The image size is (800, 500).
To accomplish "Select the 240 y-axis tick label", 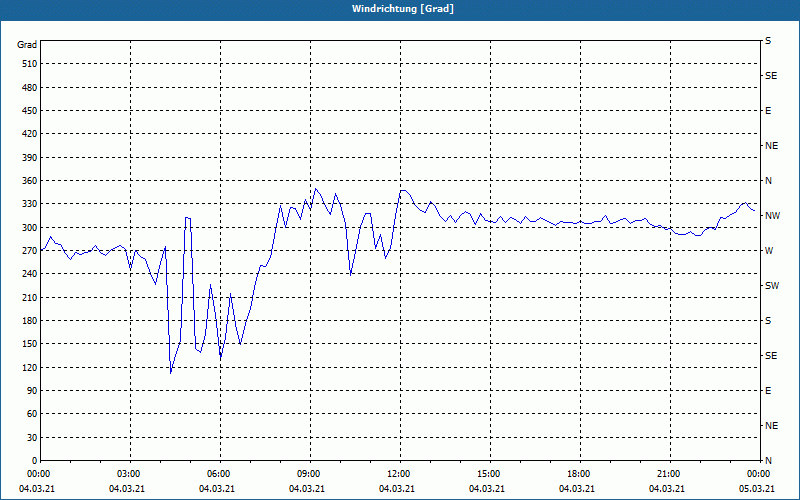I will 30,274.
